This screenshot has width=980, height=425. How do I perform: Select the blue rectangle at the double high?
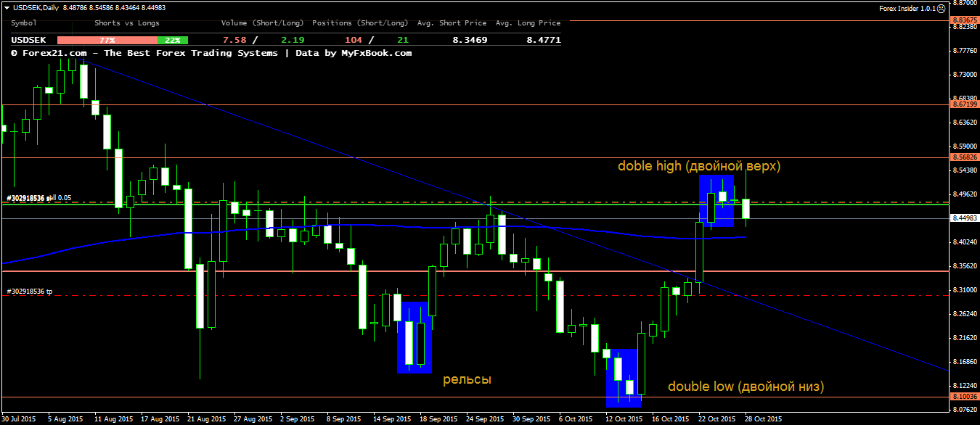[716, 202]
